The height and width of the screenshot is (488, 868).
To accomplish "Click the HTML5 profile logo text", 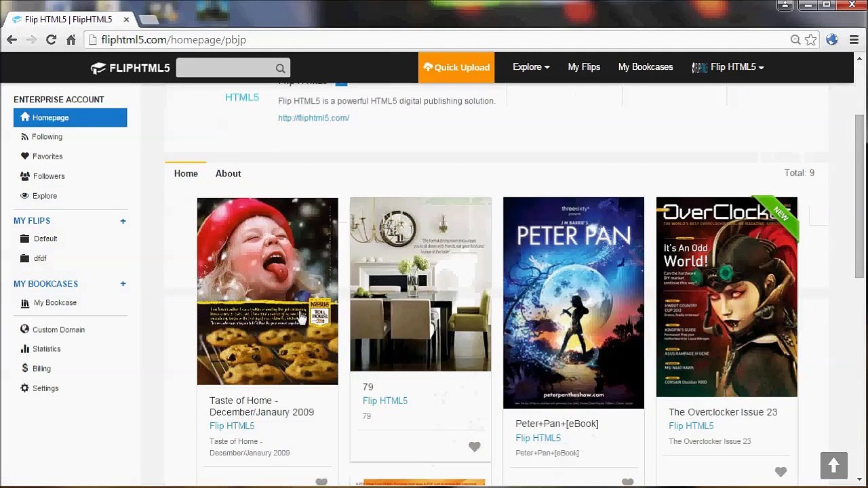I will coord(242,98).
